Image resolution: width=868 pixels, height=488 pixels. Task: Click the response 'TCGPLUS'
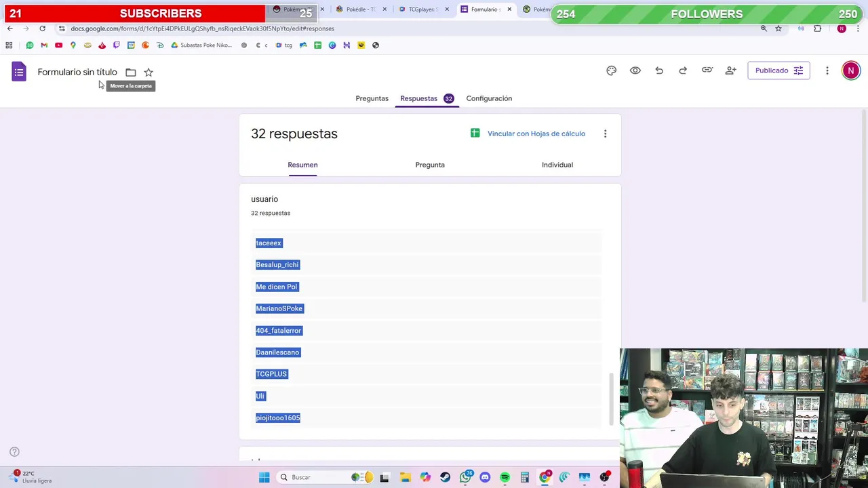(271, 374)
